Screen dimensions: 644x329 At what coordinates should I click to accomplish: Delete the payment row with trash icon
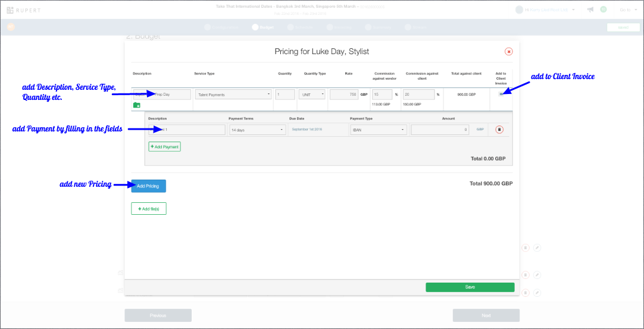click(x=499, y=130)
